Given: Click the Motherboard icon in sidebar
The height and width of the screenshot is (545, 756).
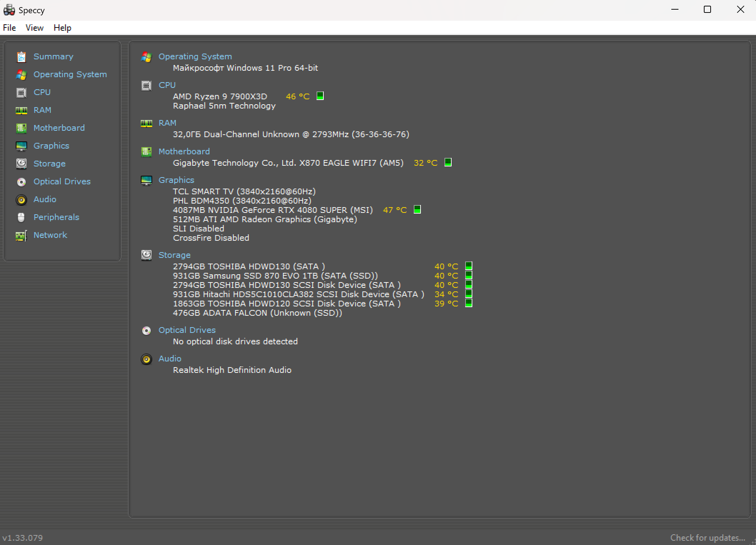Looking at the screenshot, I should coord(21,128).
